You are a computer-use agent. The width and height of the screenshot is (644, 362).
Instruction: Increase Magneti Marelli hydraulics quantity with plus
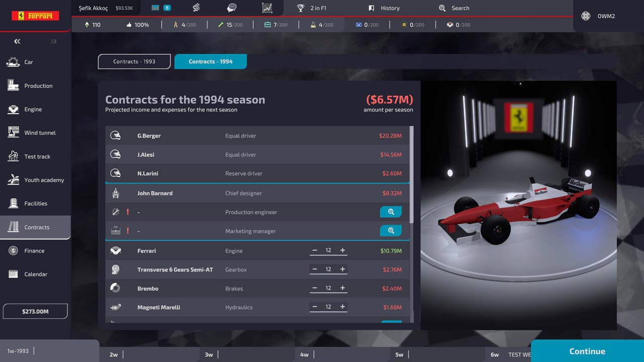343,307
